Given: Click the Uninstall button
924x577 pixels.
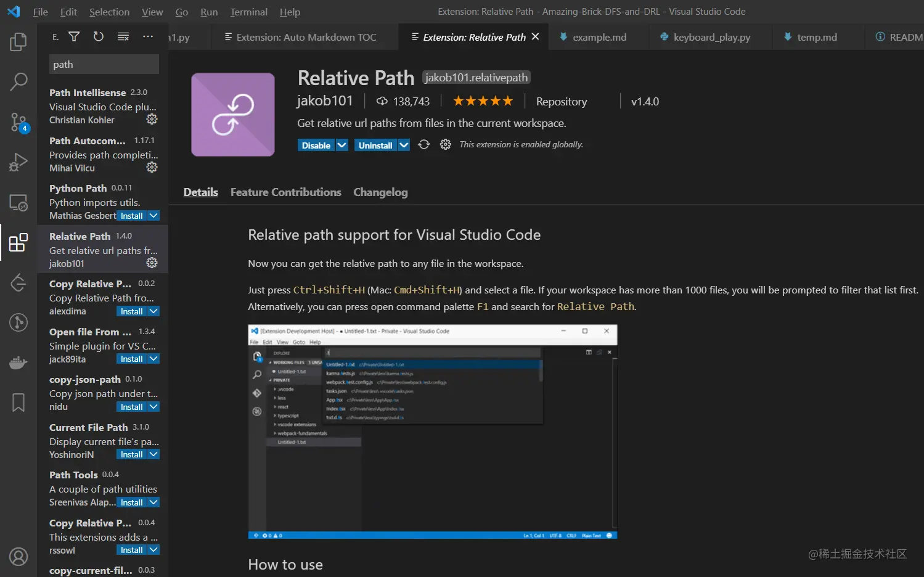Looking at the screenshot, I should click(375, 145).
